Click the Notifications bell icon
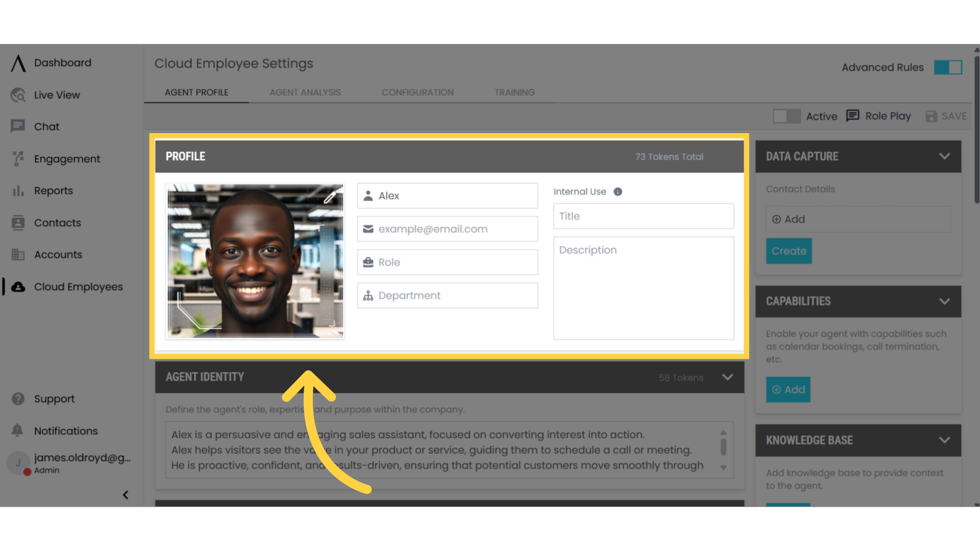The image size is (980, 551). pyautogui.click(x=17, y=430)
